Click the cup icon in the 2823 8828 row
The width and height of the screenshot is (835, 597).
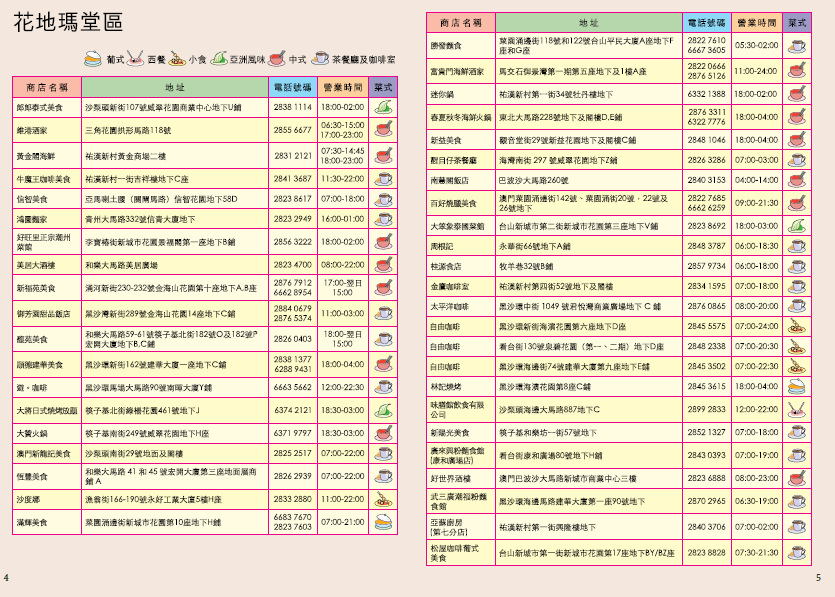(797, 553)
